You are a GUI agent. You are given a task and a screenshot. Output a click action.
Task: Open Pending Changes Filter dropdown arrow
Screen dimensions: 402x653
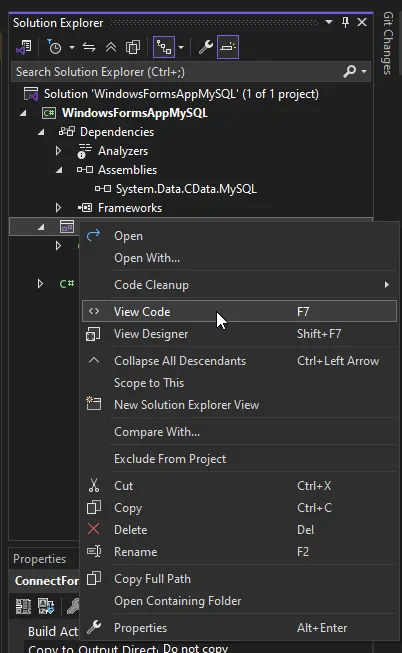coord(72,47)
